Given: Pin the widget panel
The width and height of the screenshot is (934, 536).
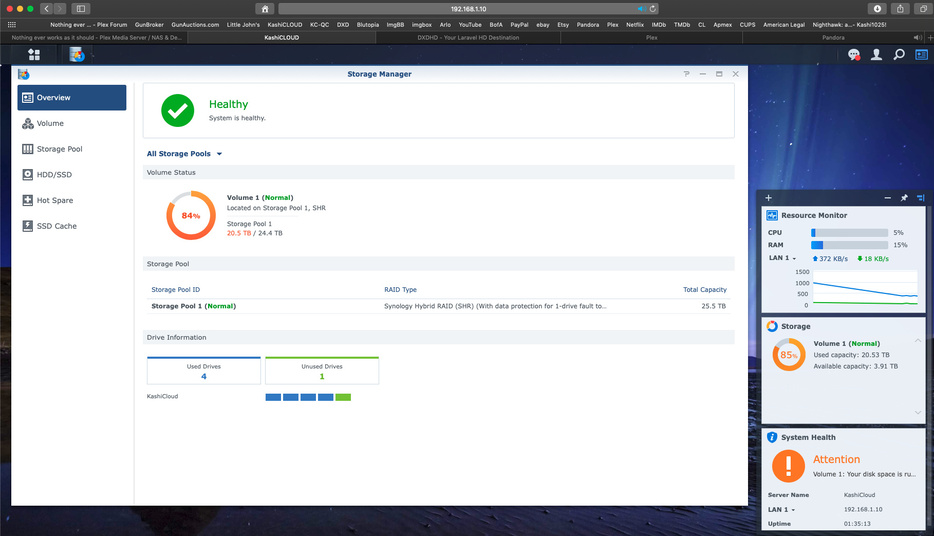Looking at the screenshot, I should (904, 198).
